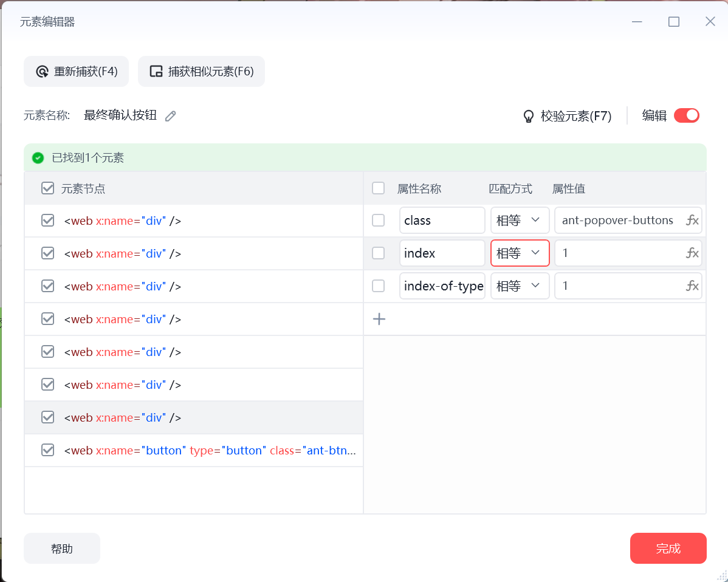This screenshot has height=582, width=728.
Task: Select the button element node row
Action: coord(210,451)
